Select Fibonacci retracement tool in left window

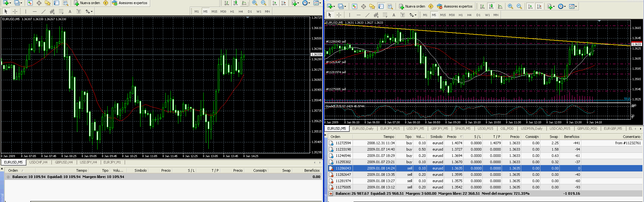coord(61,12)
